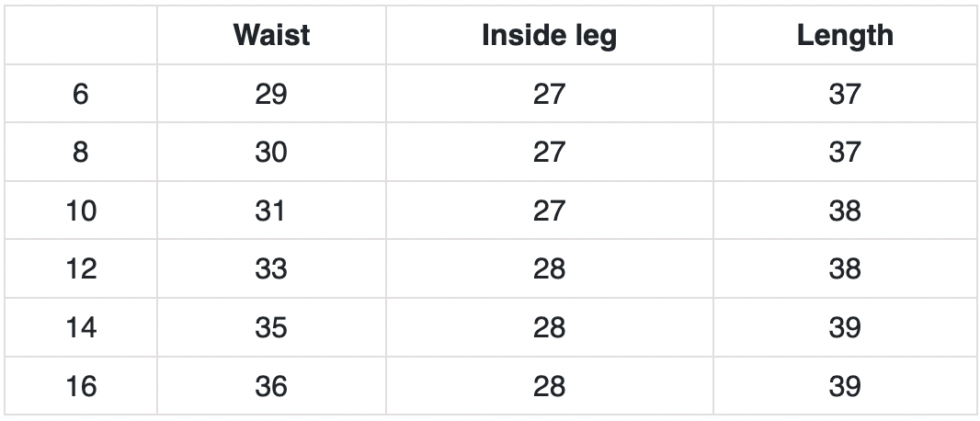This screenshot has height=421, width=980.
Task: Click the size 16 row label
Action: 81,386
